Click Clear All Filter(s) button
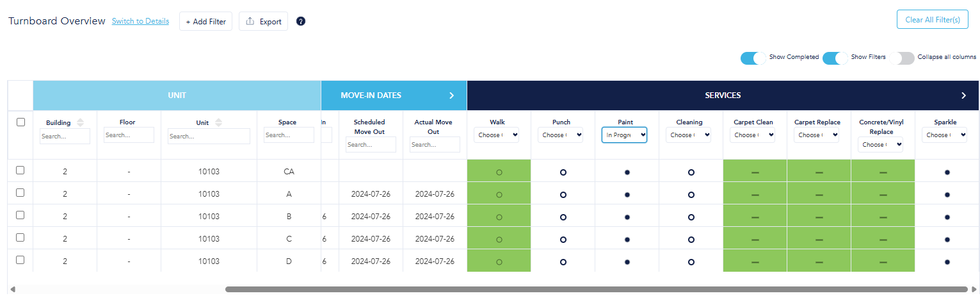980x298 pixels. point(932,20)
